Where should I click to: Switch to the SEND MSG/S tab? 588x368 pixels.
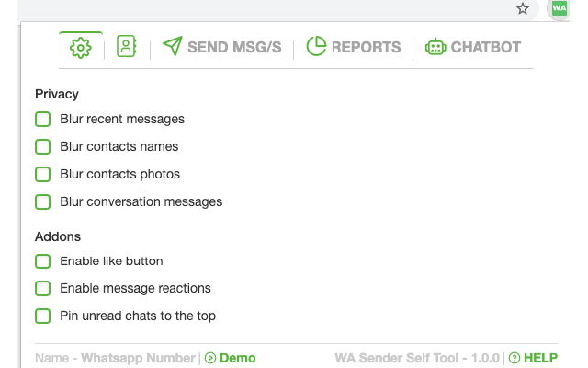tap(233, 47)
